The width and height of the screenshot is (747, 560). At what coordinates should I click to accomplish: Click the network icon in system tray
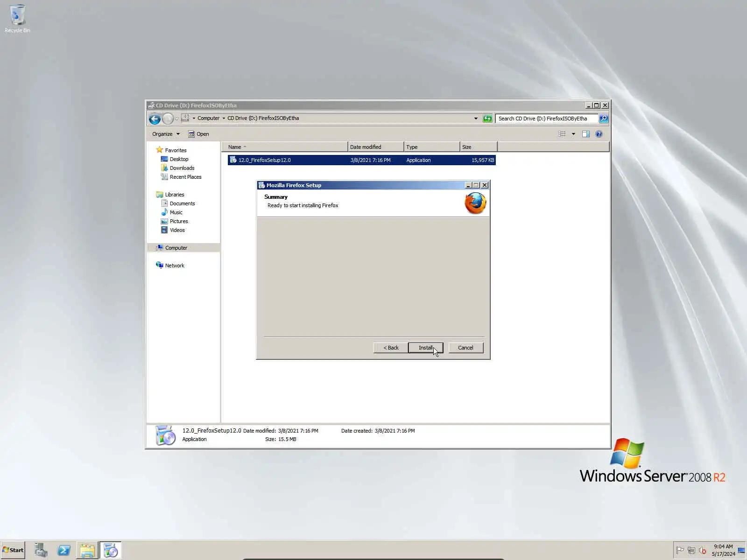(691, 550)
